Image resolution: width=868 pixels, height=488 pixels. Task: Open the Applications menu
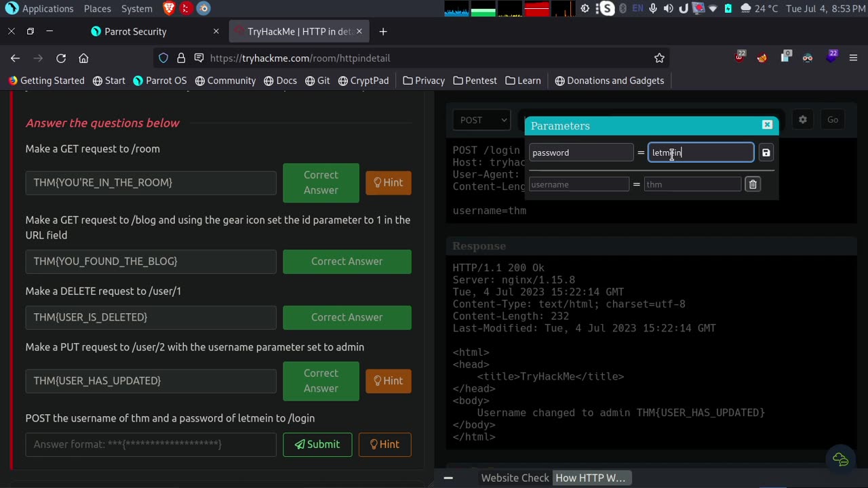[39, 9]
